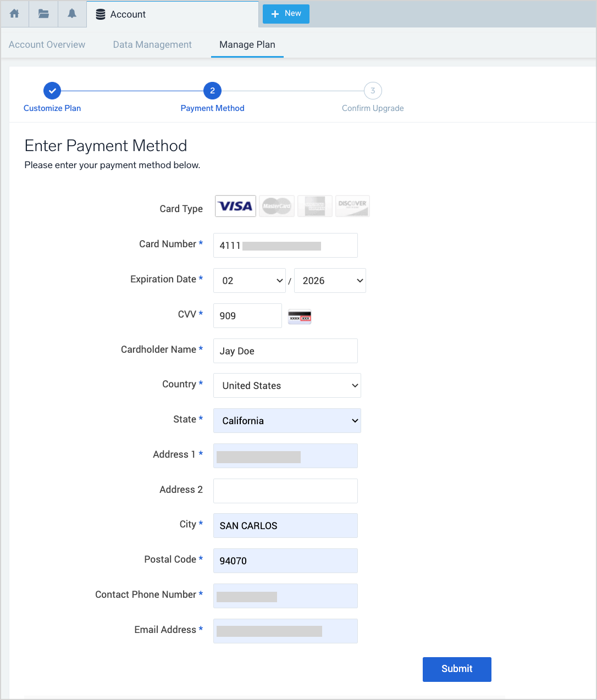Open the folder icon tab
The image size is (597, 700).
pyautogui.click(x=43, y=14)
